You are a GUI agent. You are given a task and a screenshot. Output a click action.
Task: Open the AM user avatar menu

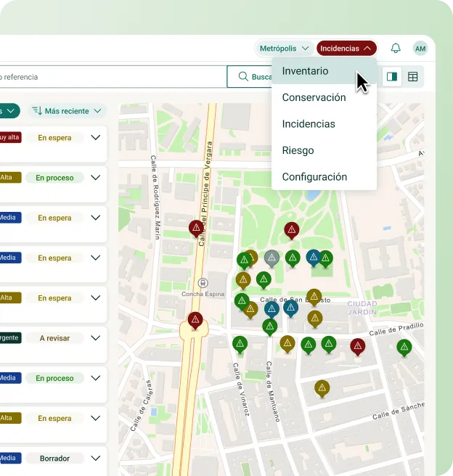pos(420,49)
